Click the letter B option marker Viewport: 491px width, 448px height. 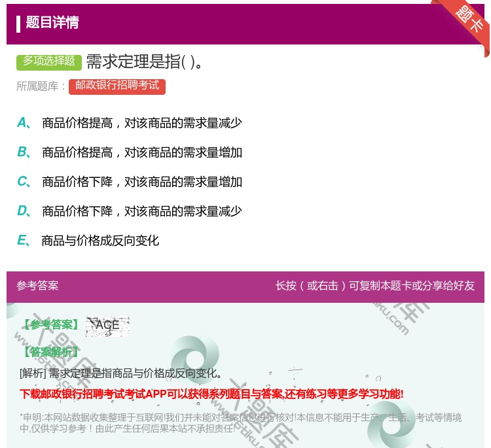(24, 152)
